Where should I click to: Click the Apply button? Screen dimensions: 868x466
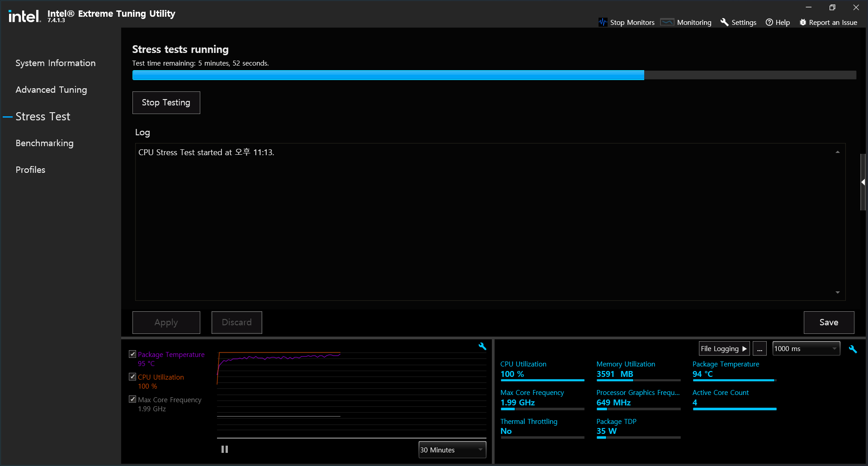point(166,323)
